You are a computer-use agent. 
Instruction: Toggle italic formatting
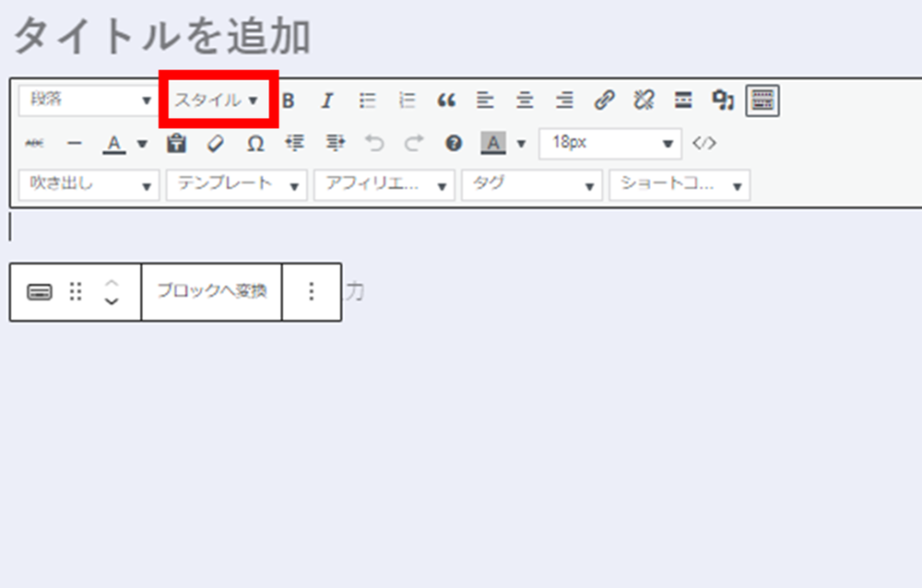[328, 101]
